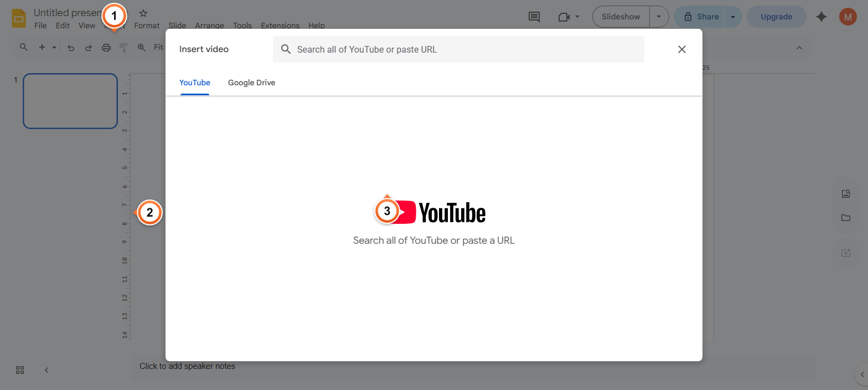Select slide 1 thumbnail

click(70, 101)
